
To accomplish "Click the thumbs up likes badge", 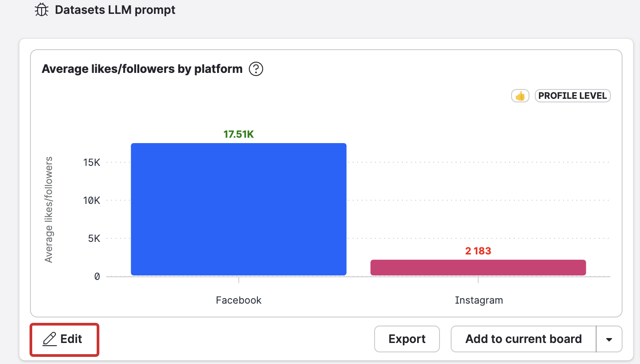I will click(520, 96).
